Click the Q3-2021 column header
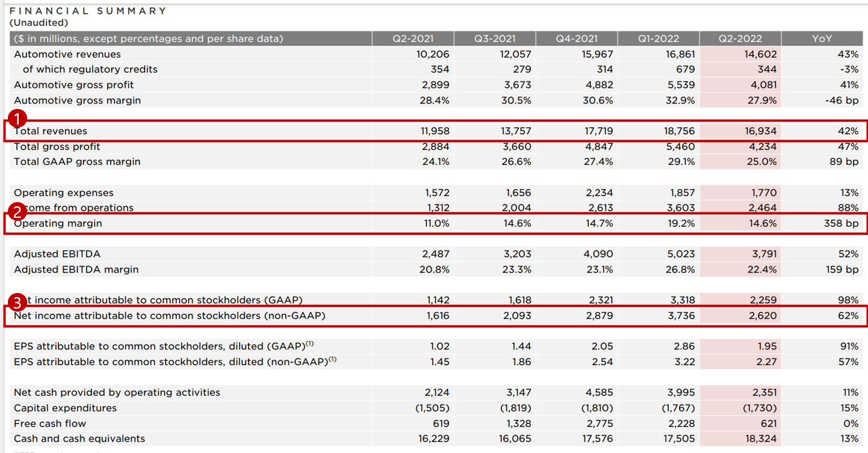This screenshot has height=453, width=868. [494, 39]
